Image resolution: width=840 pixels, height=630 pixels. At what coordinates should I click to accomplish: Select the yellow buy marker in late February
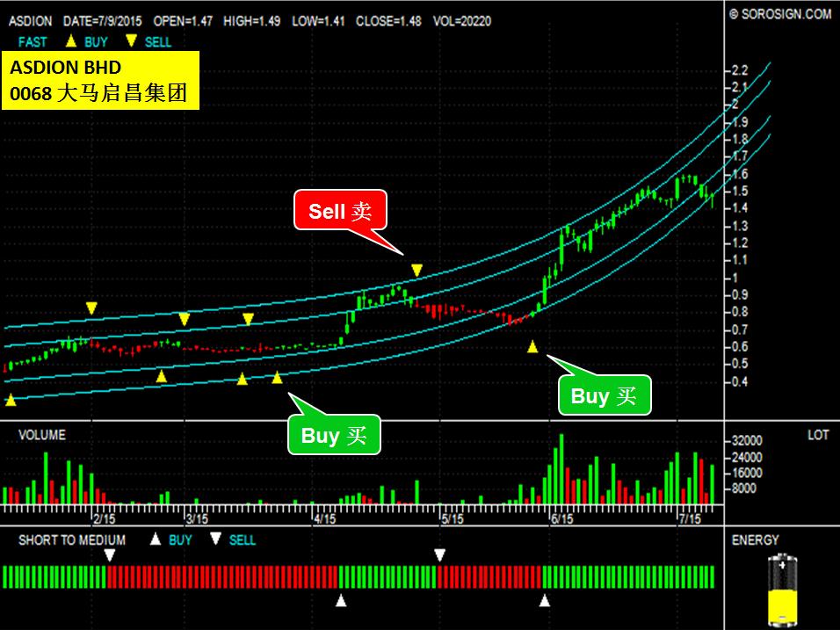pyautogui.click(x=162, y=377)
